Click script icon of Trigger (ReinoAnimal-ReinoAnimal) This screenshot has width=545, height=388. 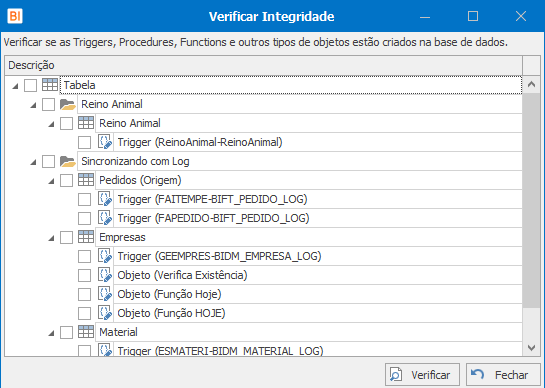click(x=105, y=142)
